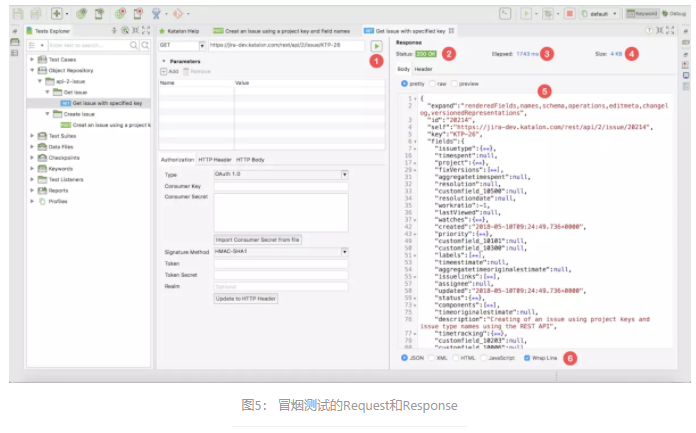Click the Add parameter icon button
696x433 pixels.
coord(169,72)
